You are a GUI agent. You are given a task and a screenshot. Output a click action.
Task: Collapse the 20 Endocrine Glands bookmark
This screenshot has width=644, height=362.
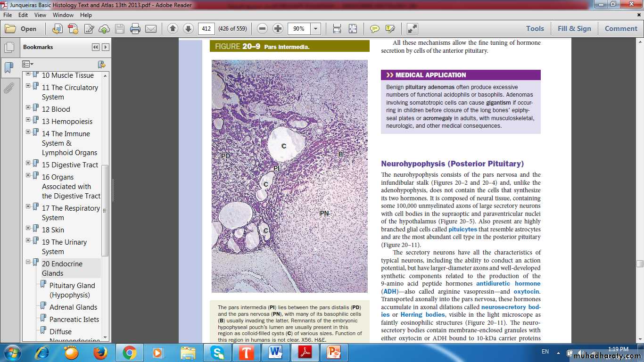28,263
